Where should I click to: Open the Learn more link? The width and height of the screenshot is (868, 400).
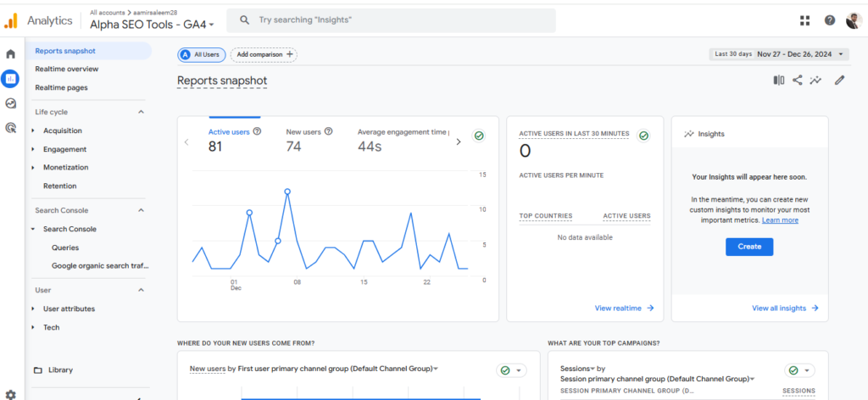tap(780, 220)
